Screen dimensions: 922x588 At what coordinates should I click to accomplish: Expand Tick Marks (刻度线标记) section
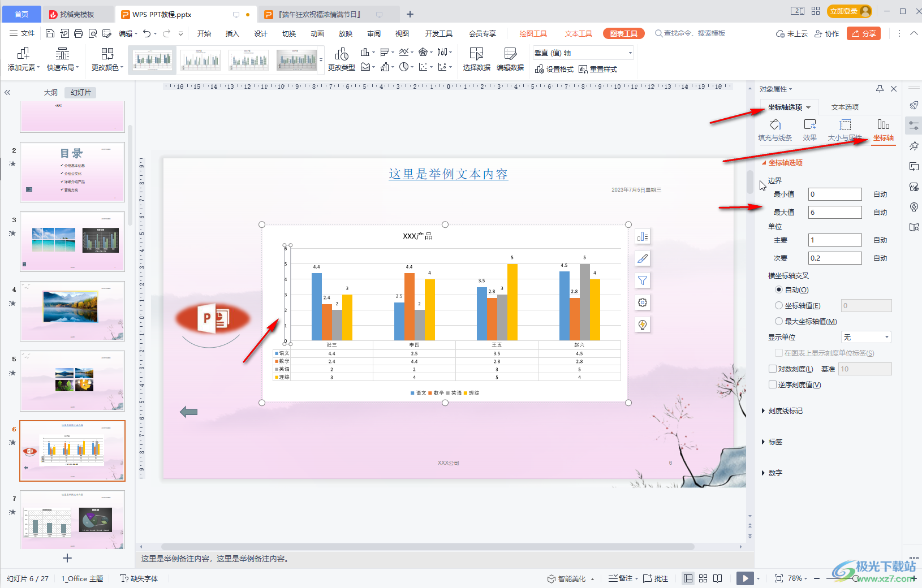[782, 410]
